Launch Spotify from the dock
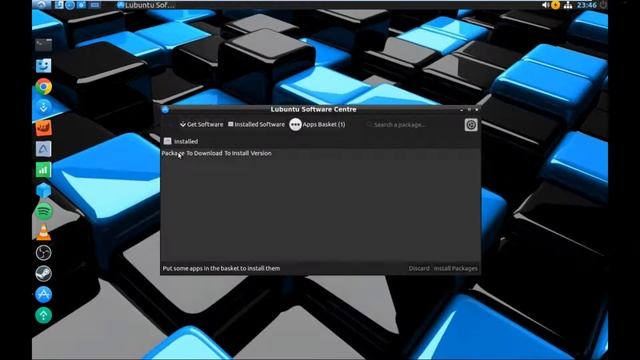The height and width of the screenshot is (360, 640). click(43, 211)
